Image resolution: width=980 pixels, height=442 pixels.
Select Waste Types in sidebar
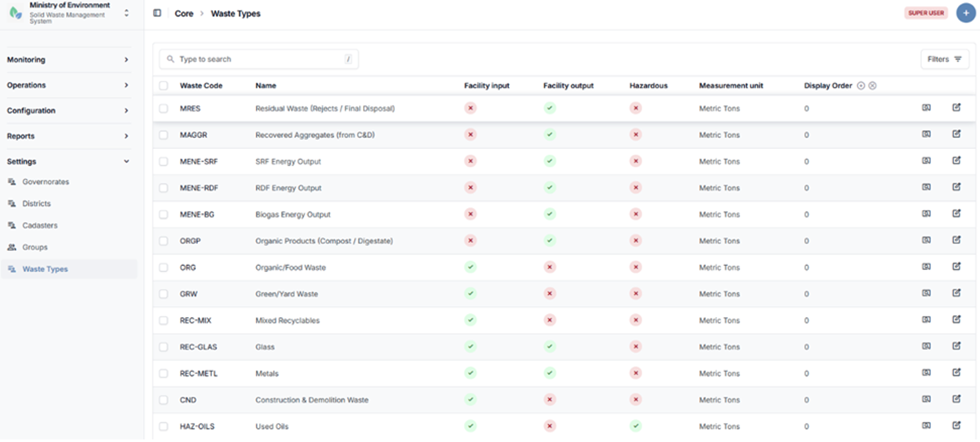(69, 269)
